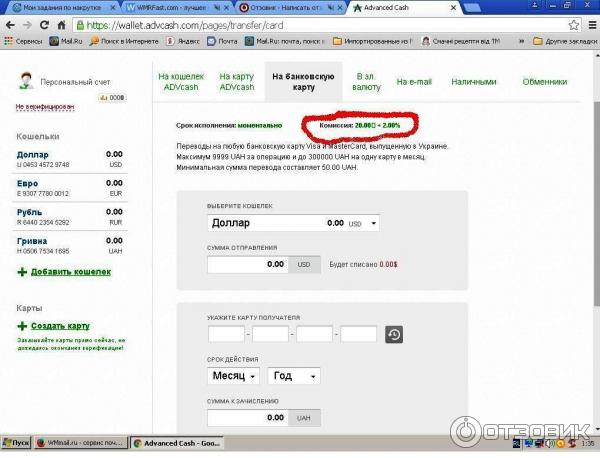
Task: Click the page vertical scrollbar
Action: coord(597,203)
